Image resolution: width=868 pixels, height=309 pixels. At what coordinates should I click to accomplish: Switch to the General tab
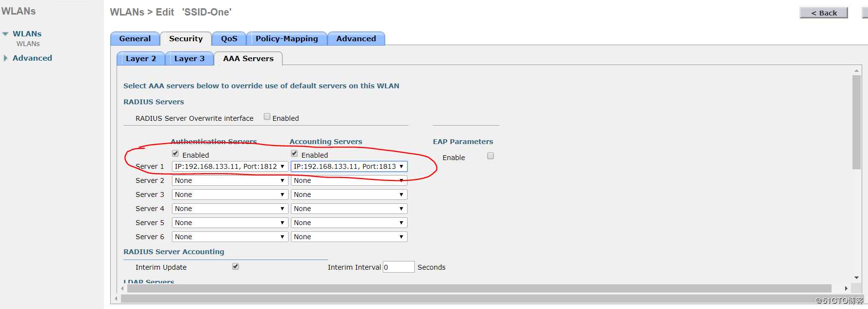coord(135,39)
